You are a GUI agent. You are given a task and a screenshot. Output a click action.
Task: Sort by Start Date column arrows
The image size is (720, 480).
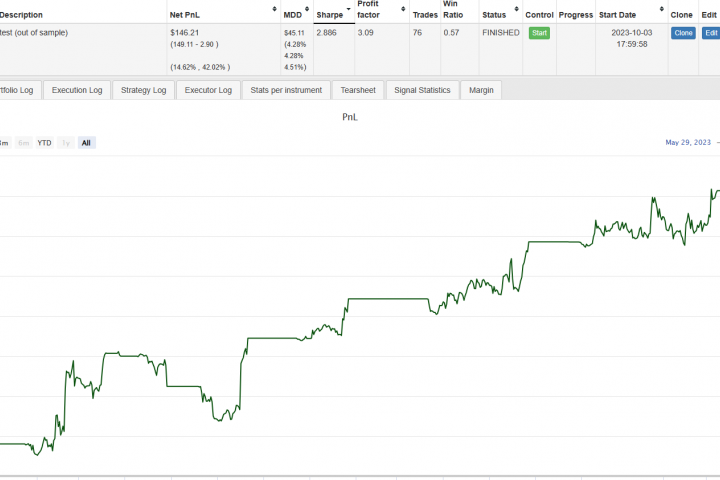point(661,9)
